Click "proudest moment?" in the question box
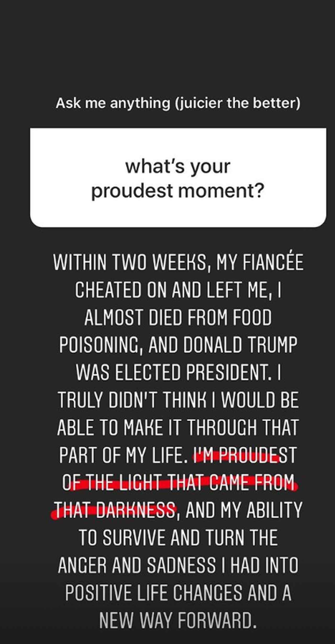The image size is (335, 644). [x=178, y=191]
